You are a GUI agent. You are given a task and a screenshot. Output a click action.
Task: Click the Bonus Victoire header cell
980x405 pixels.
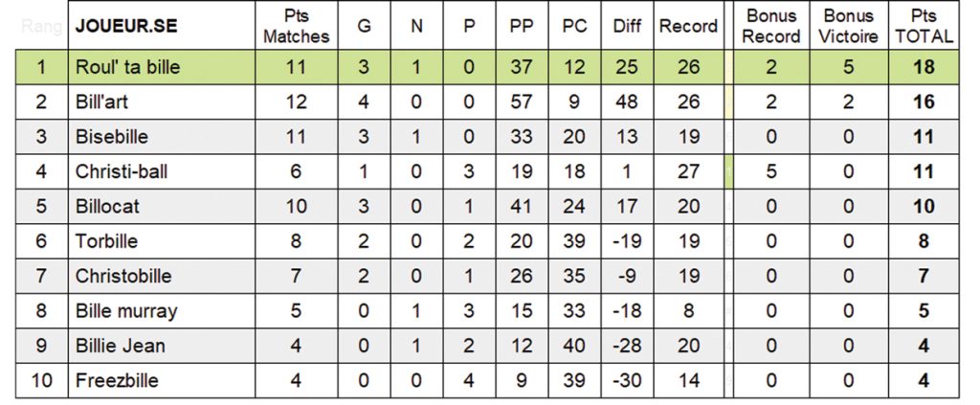(848, 26)
